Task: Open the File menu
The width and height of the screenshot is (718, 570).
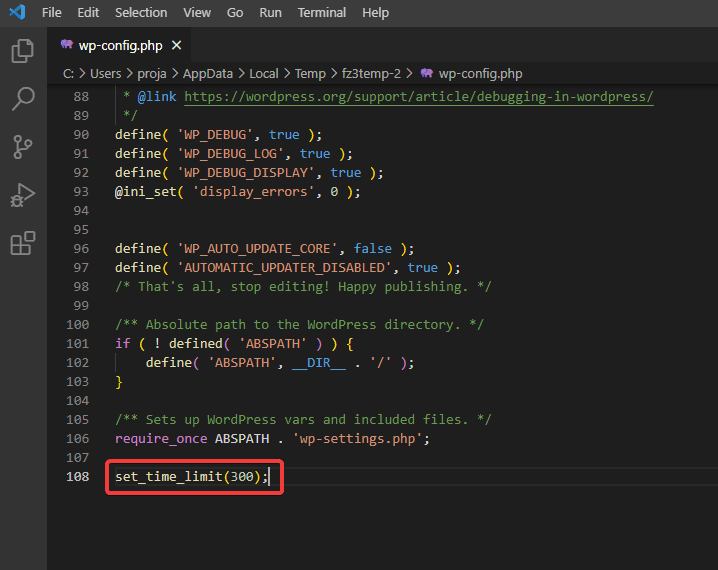Action: tap(51, 12)
